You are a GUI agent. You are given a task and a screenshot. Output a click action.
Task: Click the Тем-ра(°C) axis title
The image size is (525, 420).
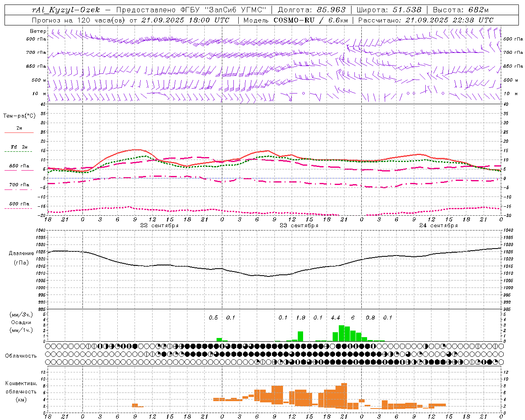coord(19,116)
